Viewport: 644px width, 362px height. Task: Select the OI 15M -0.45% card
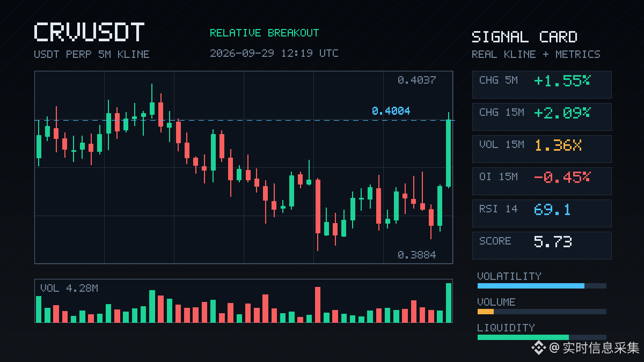pos(541,181)
